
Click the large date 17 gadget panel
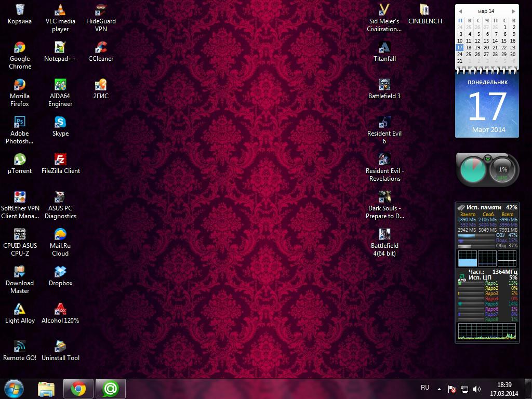(x=487, y=105)
